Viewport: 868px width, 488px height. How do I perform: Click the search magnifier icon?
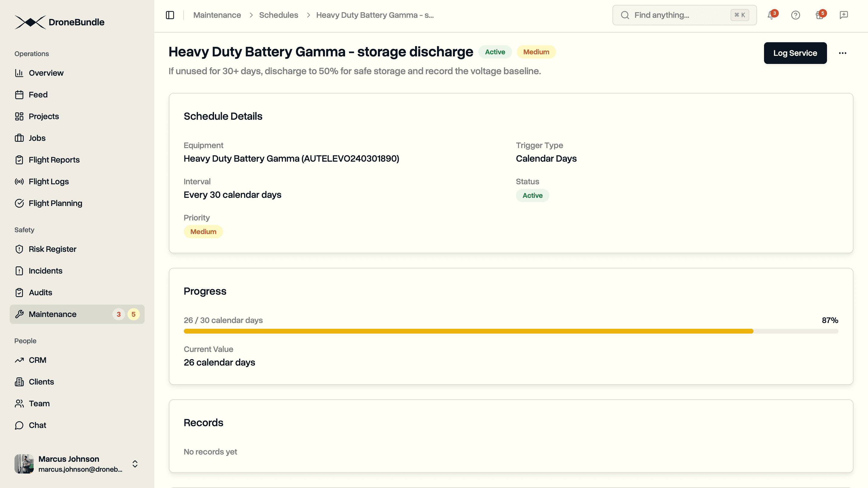click(625, 15)
